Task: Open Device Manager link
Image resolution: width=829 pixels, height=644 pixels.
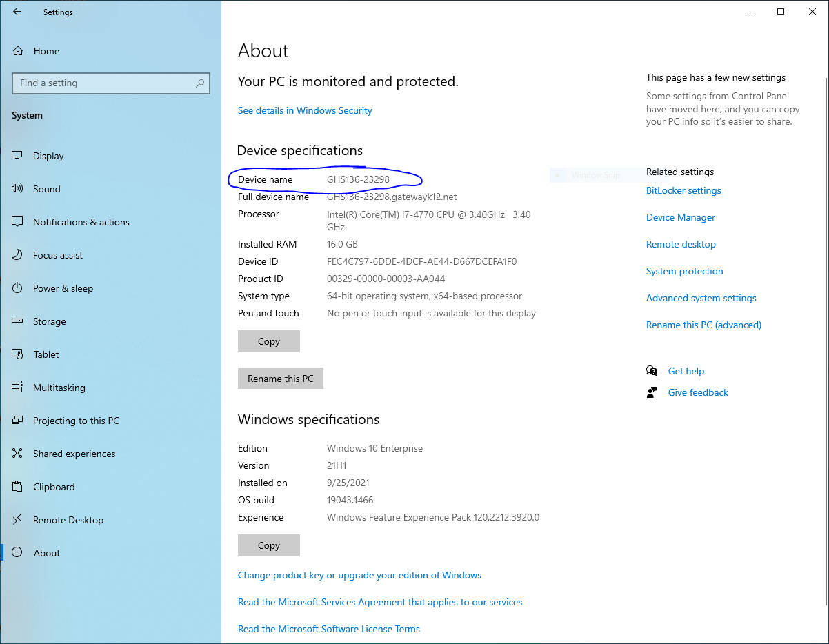Action: point(681,217)
